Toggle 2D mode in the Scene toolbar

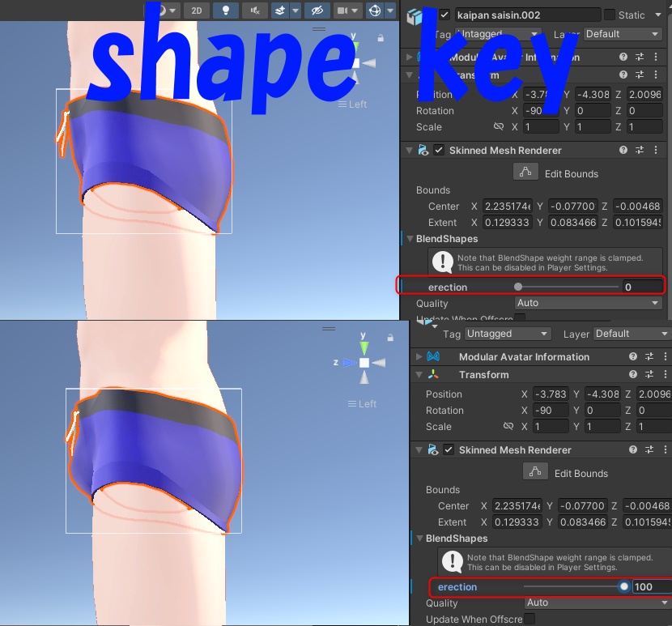tap(197, 11)
